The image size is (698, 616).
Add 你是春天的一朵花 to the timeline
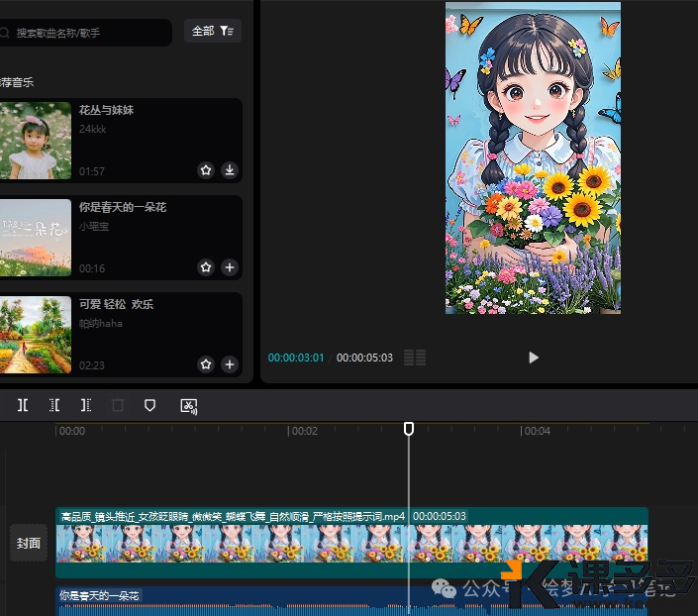click(x=230, y=267)
